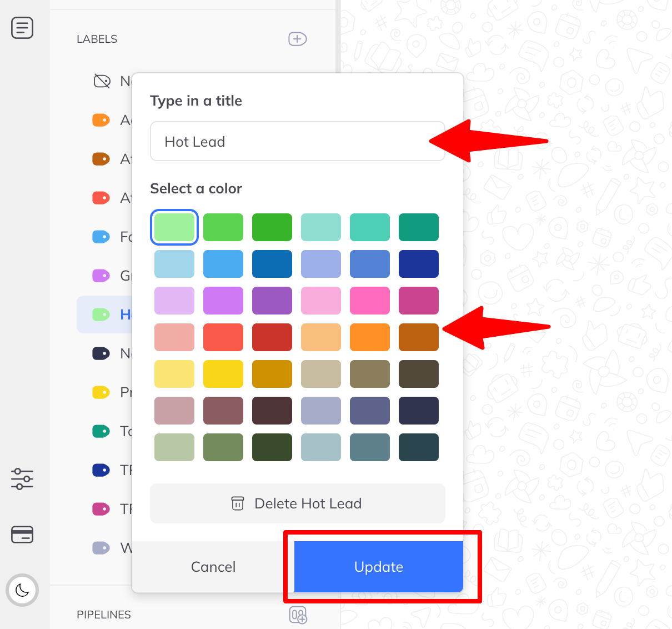This screenshot has height=629, width=672.
Task: Pick the bright yellow swatch
Action: click(x=223, y=374)
